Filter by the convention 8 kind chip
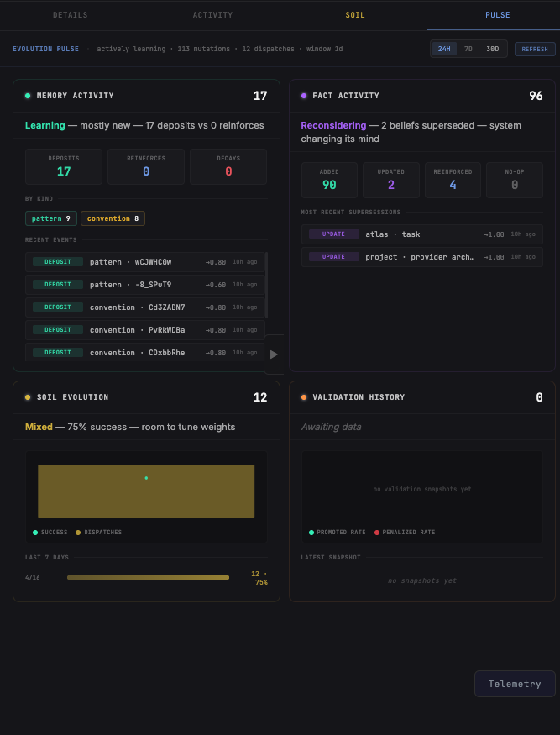This screenshot has height=735, width=560. pos(113,218)
